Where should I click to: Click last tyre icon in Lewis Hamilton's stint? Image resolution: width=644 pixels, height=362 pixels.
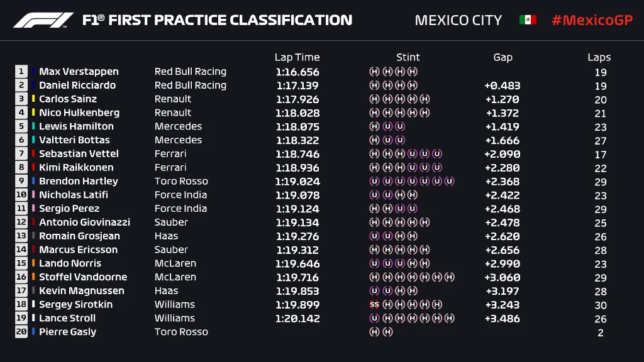click(x=399, y=126)
